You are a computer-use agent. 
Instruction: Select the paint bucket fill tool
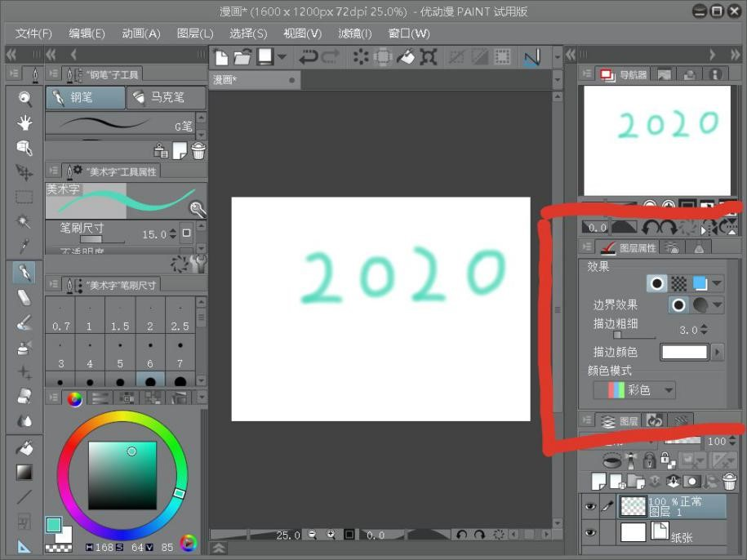click(x=24, y=447)
